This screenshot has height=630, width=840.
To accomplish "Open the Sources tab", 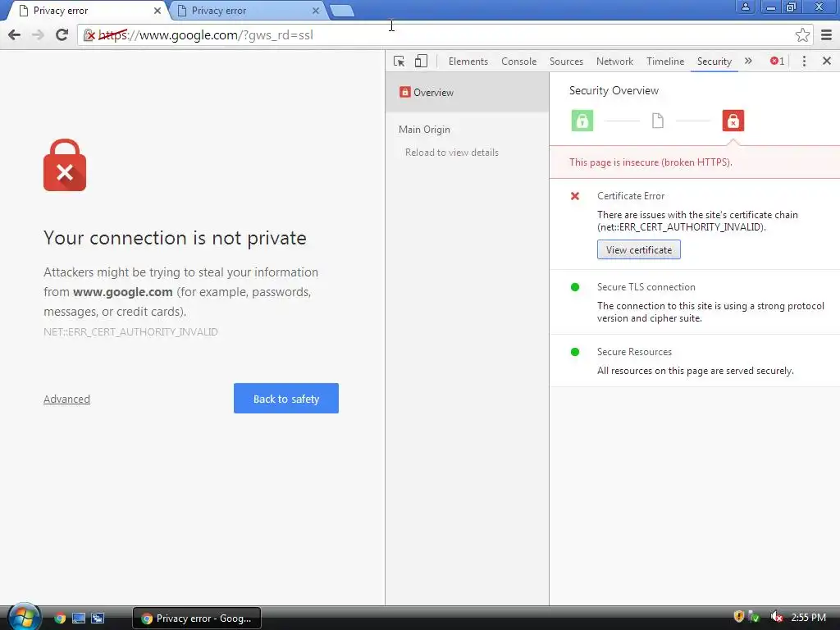I will (x=566, y=61).
